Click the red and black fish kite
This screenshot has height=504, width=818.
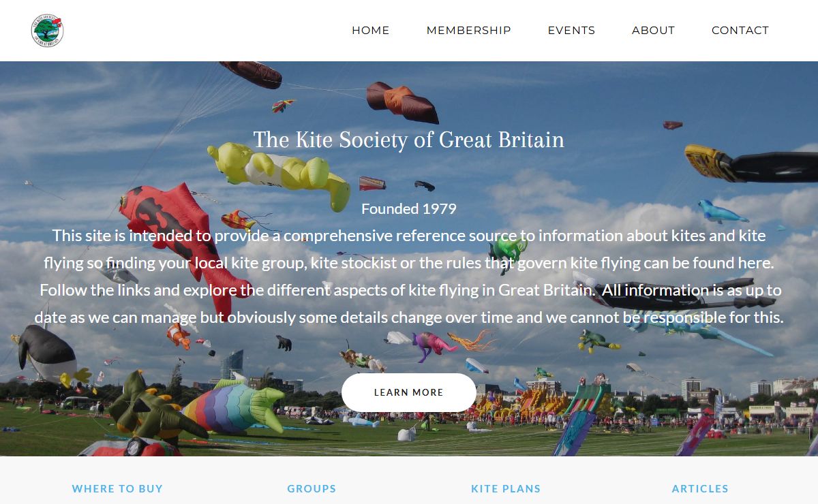tap(181, 232)
